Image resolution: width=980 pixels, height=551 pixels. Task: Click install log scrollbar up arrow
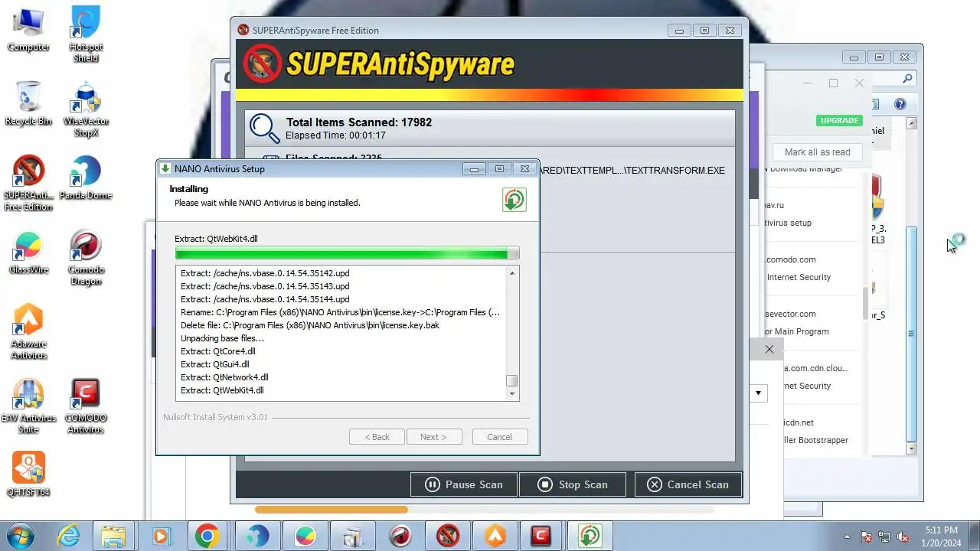[x=512, y=273]
